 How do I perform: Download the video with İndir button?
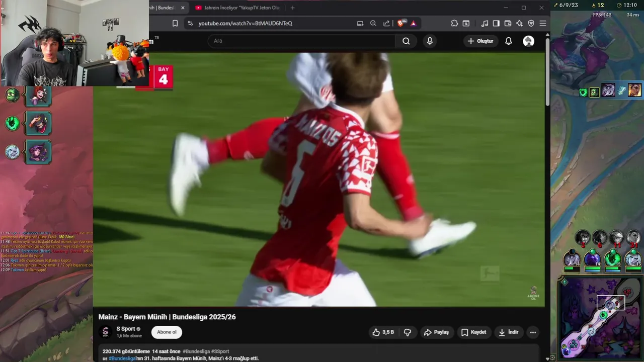(x=509, y=332)
